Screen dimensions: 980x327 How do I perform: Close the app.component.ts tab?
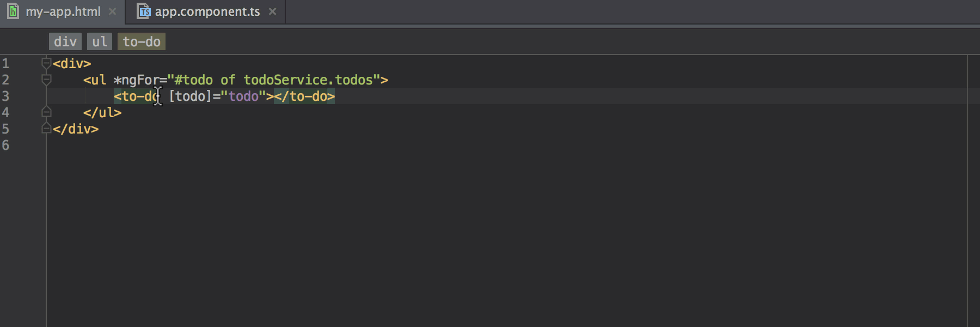272,11
